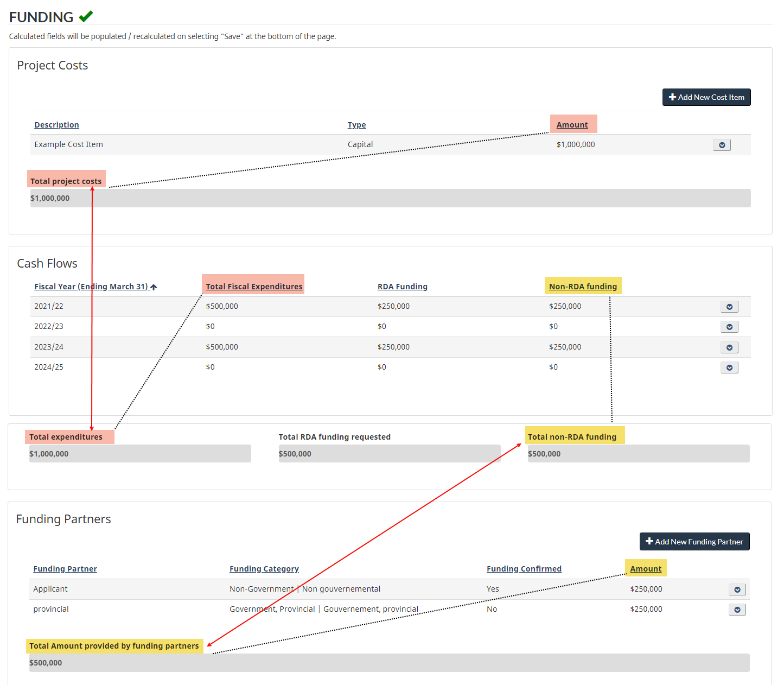The width and height of the screenshot is (784, 685).
Task: Sort by Total Fiscal Expenditures column
Action: coord(254,287)
